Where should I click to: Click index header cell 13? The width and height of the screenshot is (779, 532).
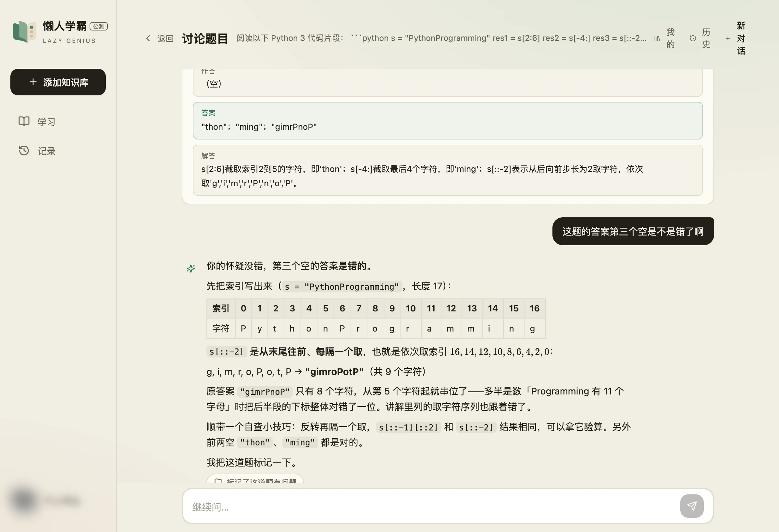pos(472,308)
